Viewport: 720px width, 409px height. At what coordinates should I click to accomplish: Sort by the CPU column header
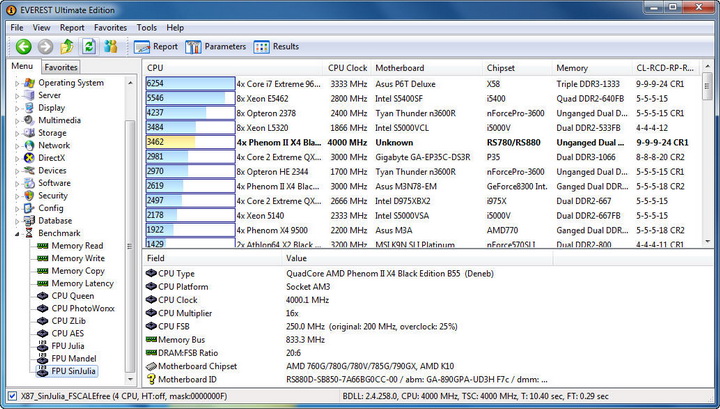tap(232, 68)
